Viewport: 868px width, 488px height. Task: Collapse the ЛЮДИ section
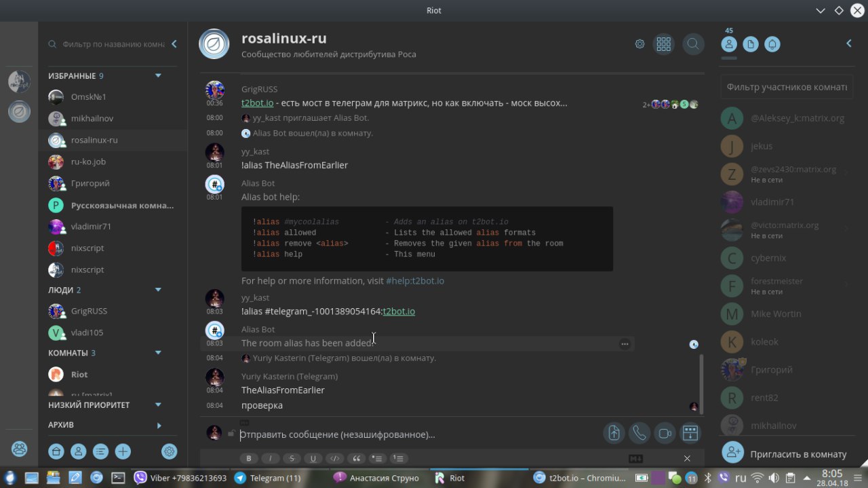(158, 290)
